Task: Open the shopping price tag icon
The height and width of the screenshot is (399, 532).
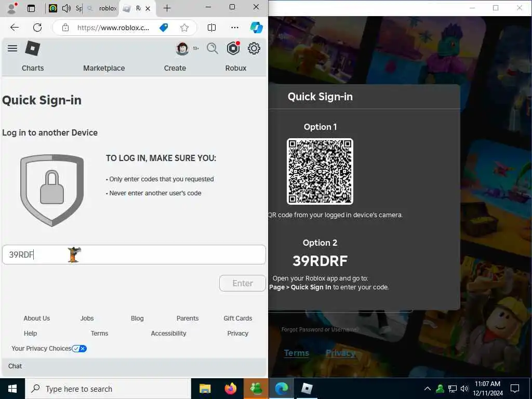Action: pos(164,28)
